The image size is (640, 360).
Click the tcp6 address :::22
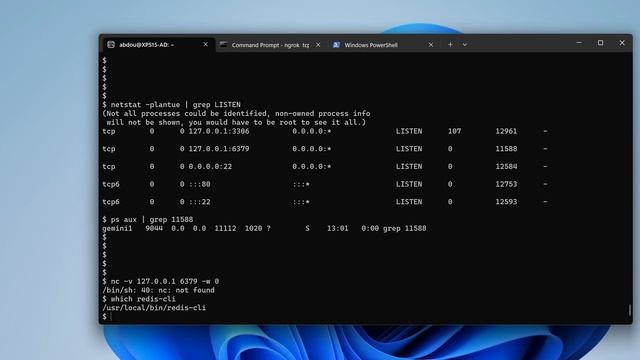click(200, 202)
